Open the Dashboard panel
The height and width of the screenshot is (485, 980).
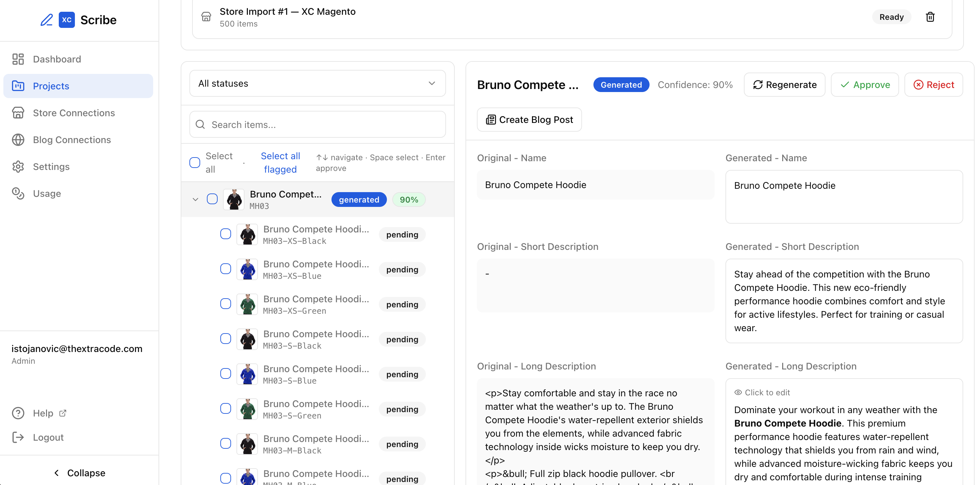57,59
